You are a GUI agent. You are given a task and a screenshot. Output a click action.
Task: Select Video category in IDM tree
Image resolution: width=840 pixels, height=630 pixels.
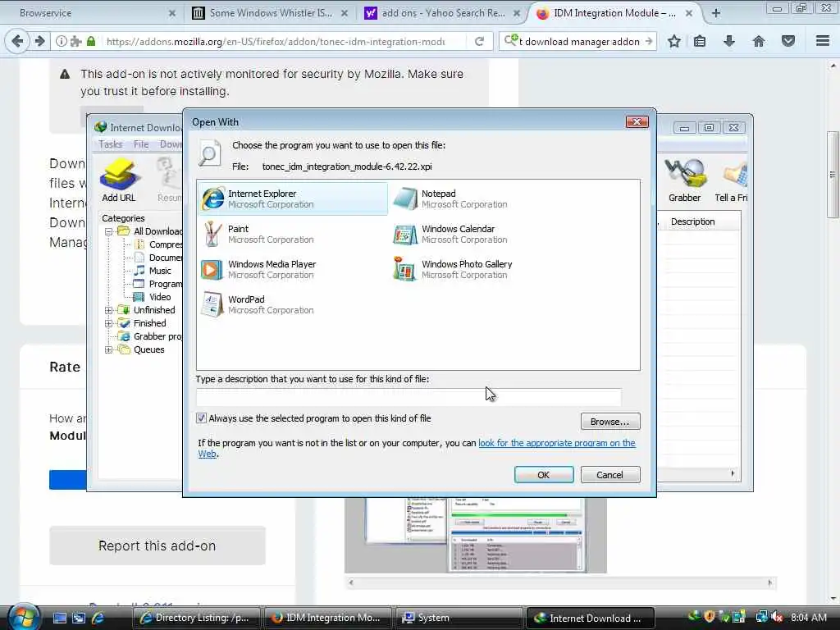[x=160, y=297]
